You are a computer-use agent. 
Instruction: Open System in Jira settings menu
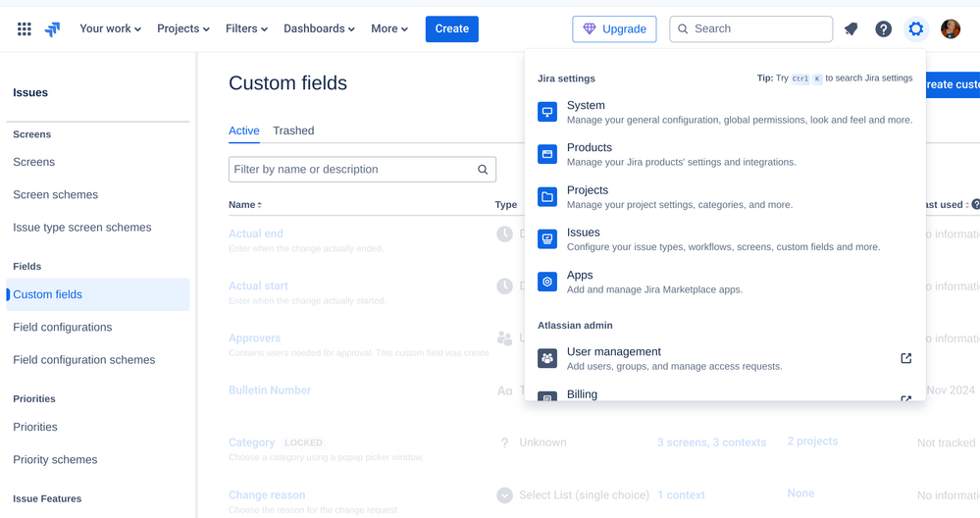(x=725, y=112)
